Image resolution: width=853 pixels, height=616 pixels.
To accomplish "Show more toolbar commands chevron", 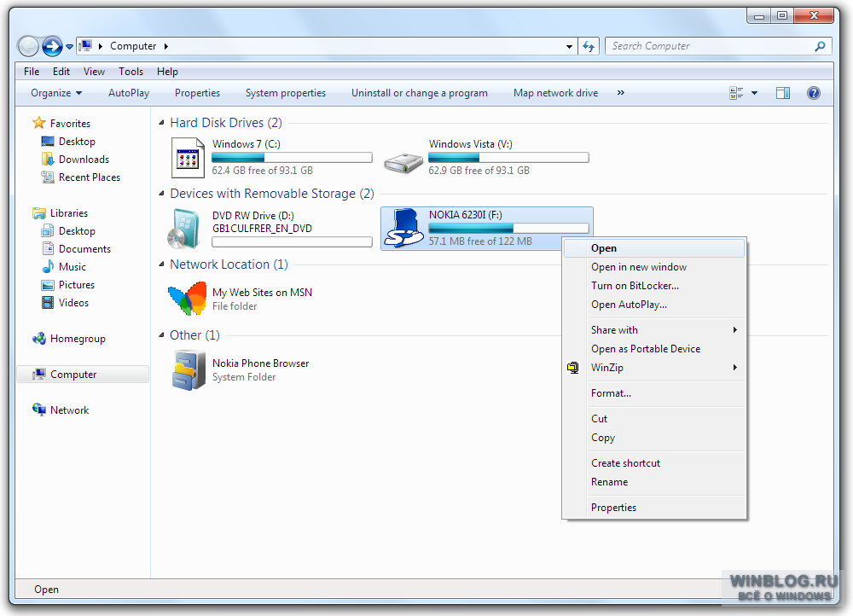I will tap(621, 93).
